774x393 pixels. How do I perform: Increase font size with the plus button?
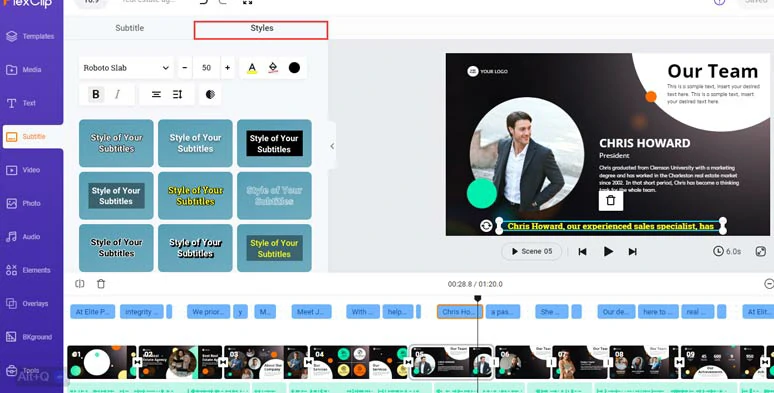click(228, 68)
